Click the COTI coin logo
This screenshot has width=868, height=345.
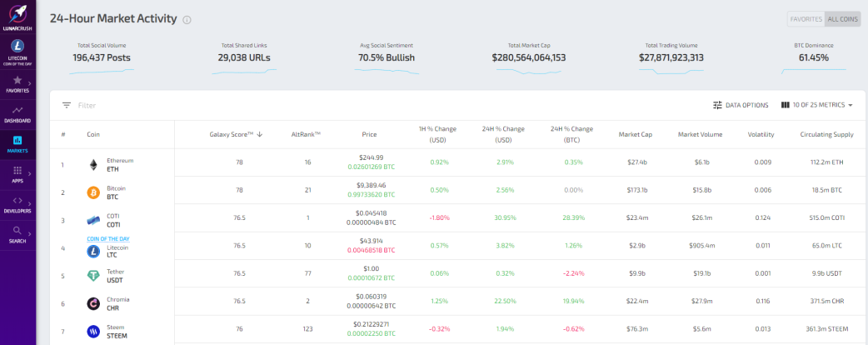93,220
